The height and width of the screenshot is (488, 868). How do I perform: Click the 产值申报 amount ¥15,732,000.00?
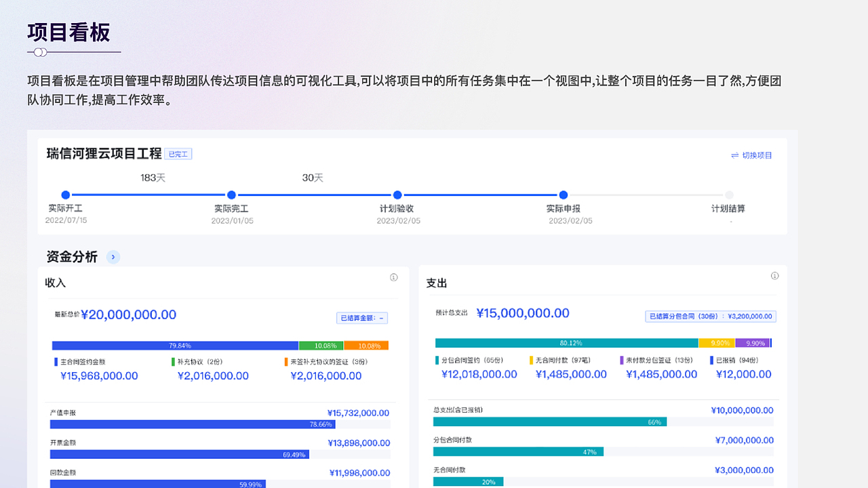(x=359, y=413)
